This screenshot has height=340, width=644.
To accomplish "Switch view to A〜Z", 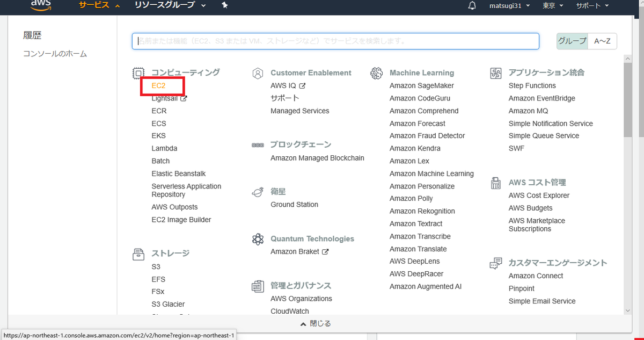I will click(602, 41).
